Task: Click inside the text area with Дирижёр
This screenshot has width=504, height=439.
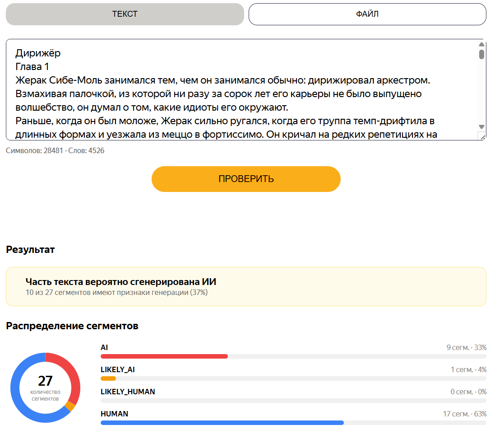Action: [241, 90]
